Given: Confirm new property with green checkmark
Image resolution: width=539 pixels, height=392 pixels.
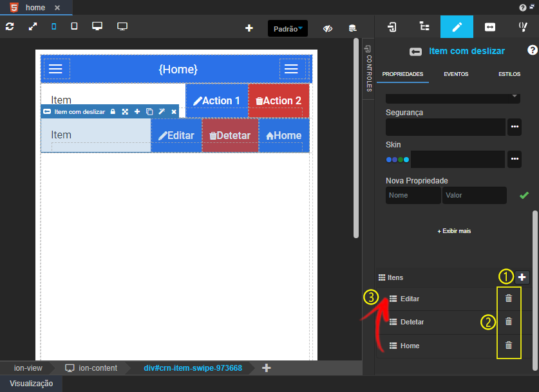Looking at the screenshot, I should click(524, 196).
